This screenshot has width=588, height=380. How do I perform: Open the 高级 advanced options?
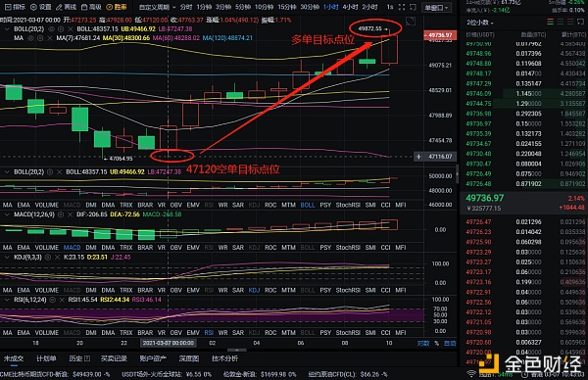point(91,7)
